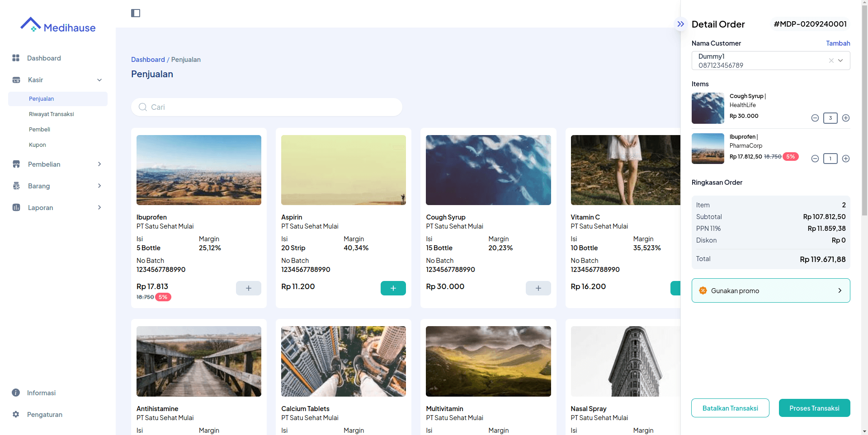Decrease Ibuprofen quantity in order
This screenshot has height=435, width=868.
pos(815,159)
